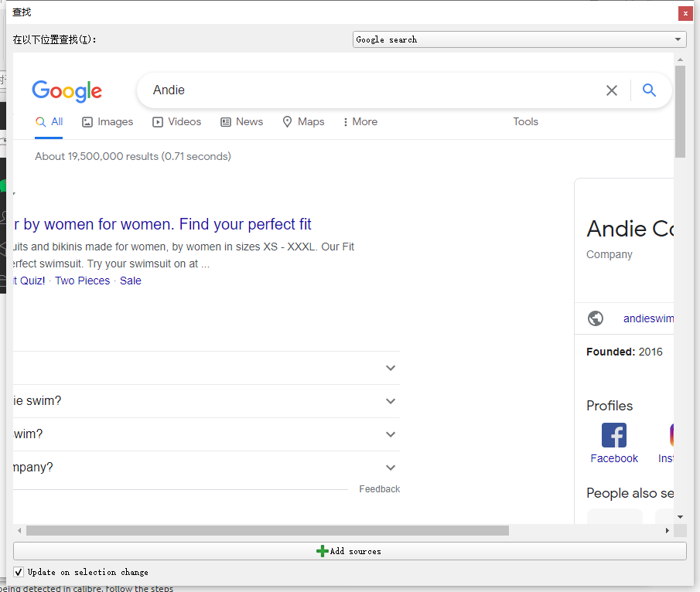The image size is (700, 592).
Task: Open the Two Pieces link
Action: pyautogui.click(x=82, y=281)
